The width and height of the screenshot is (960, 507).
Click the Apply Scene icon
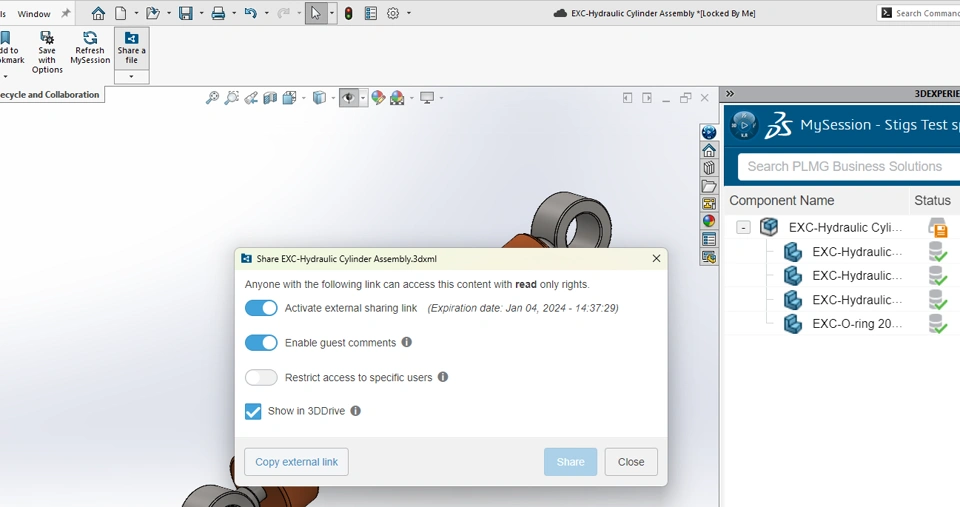tap(397, 98)
